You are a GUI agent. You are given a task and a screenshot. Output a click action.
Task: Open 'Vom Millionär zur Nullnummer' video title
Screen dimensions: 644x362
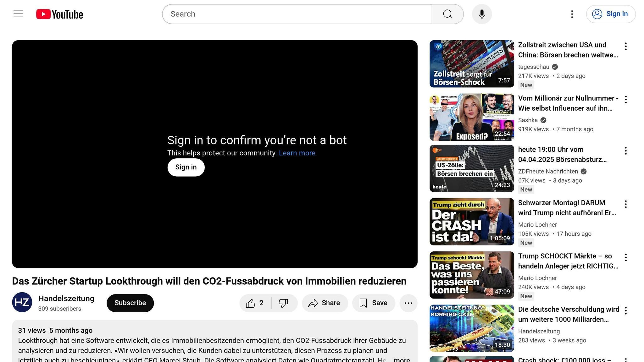click(x=568, y=103)
